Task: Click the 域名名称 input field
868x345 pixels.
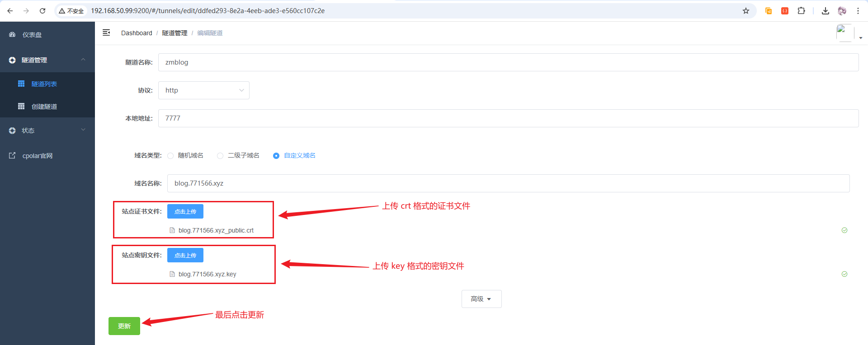Action: [x=508, y=183]
